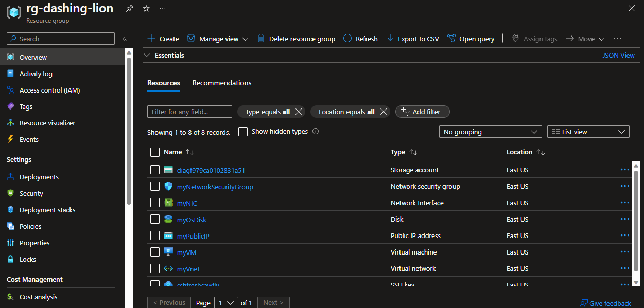Click Delete resource group

pyautogui.click(x=296, y=39)
